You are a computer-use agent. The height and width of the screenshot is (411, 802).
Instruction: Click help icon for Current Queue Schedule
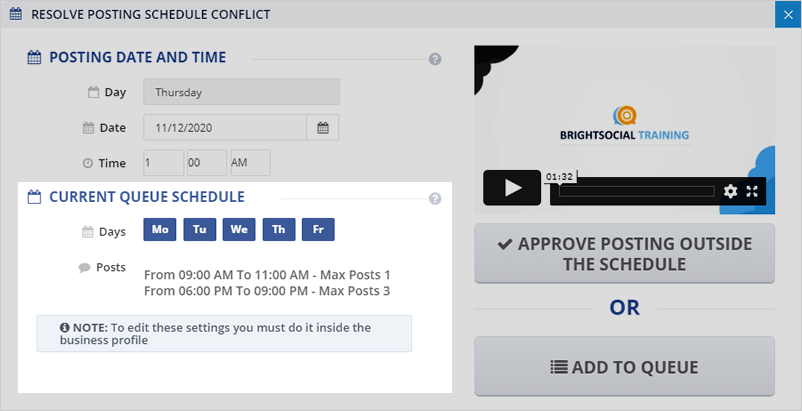pyautogui.click(x=435, y=198)
